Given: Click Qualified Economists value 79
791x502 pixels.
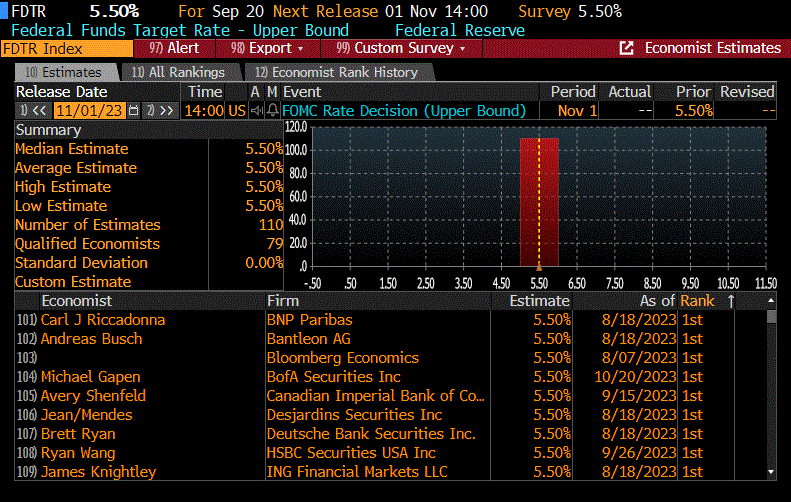Looking at the screenshot, I should coord(275,244).
